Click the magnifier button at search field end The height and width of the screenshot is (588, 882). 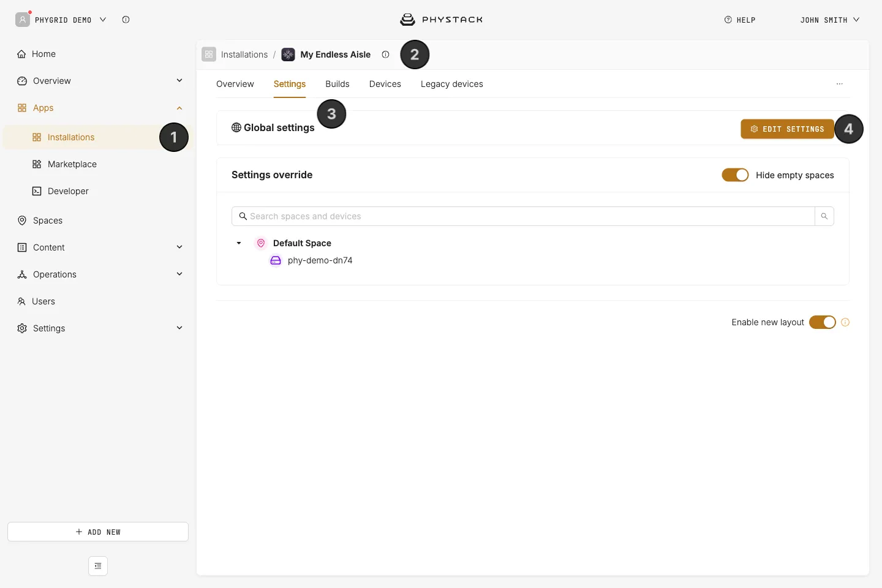[x=824, y=216]
